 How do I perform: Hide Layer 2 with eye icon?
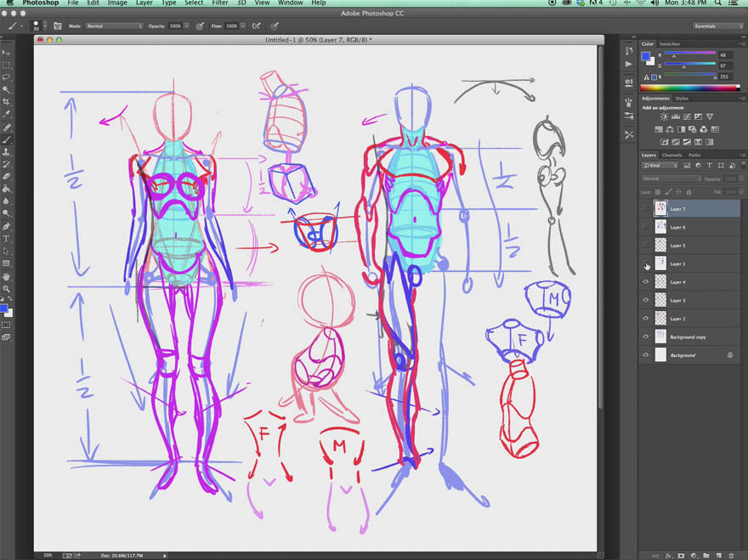tap(645, 318)
